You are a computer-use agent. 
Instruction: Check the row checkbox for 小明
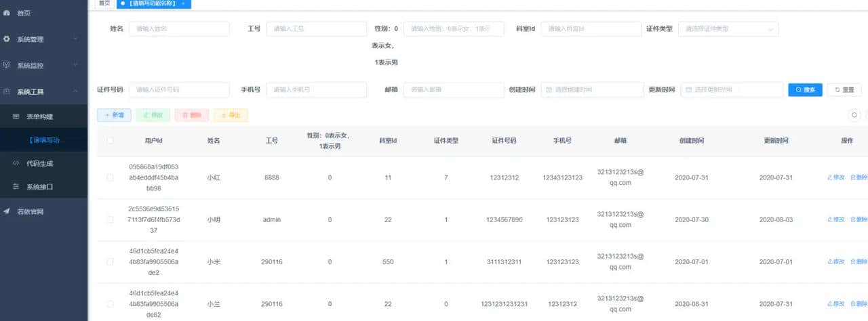(110, 219)
